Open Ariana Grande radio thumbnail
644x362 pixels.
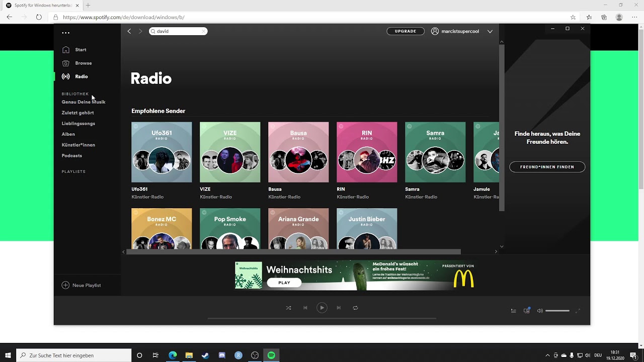pos(298,229)
